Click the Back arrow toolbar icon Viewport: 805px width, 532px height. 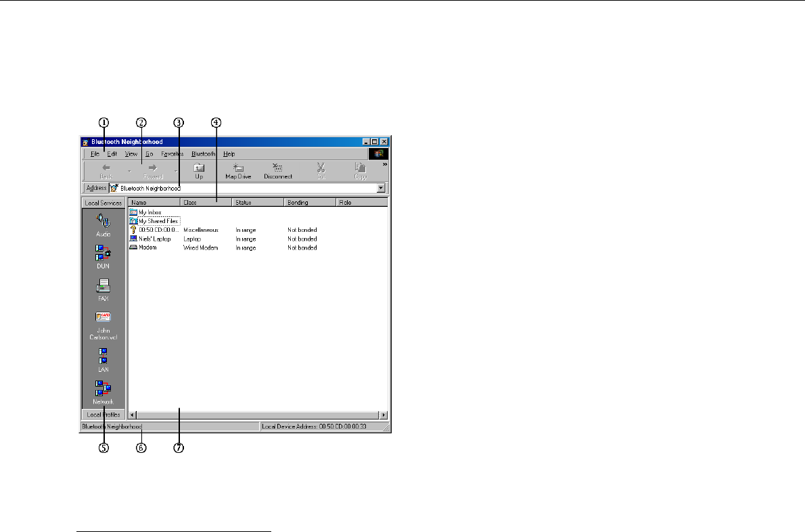tap(106, 168)
